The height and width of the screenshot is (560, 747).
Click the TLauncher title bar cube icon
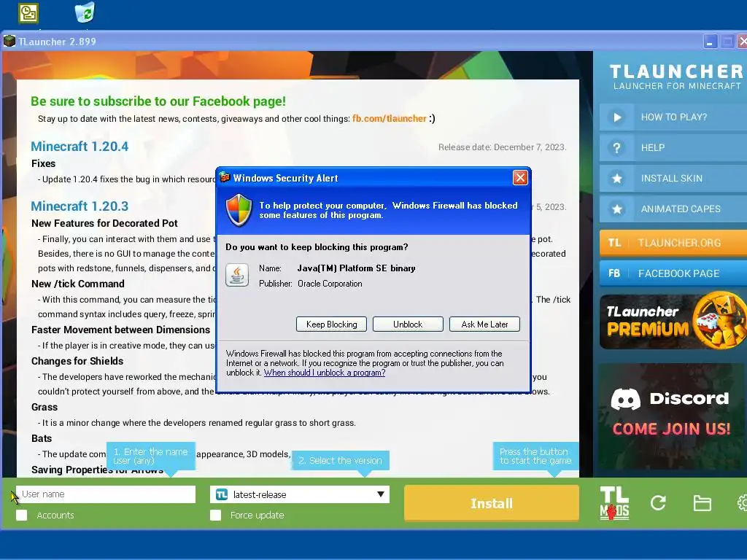tap(9, 42)
